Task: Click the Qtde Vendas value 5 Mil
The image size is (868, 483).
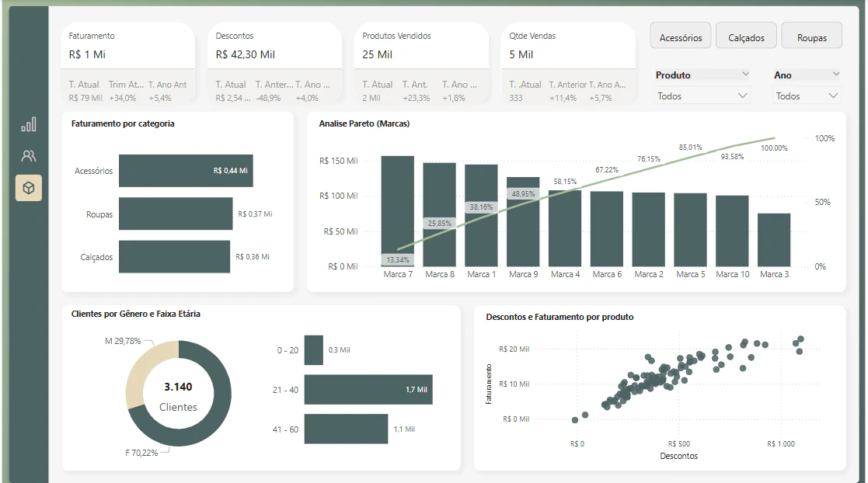Action: point(521,55)
